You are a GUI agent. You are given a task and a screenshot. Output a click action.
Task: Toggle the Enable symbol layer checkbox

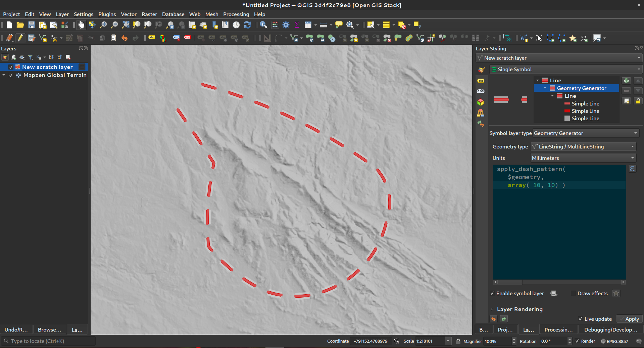point(492,294)
